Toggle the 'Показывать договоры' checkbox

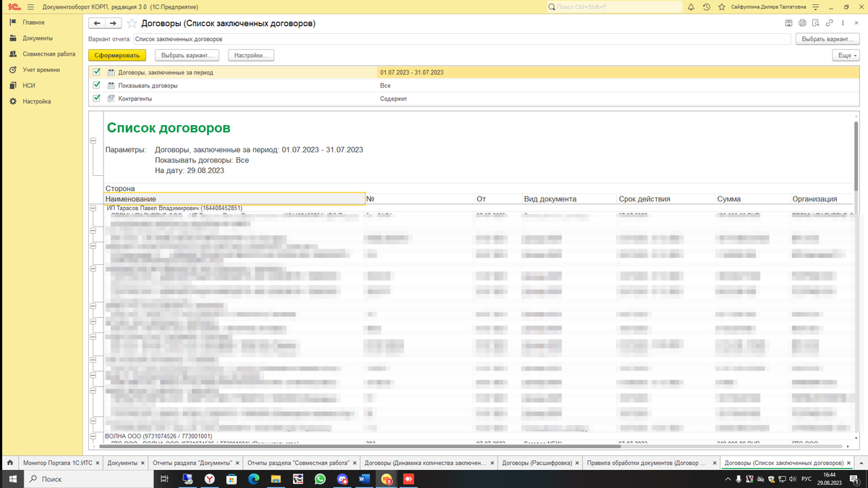(97, 85)
